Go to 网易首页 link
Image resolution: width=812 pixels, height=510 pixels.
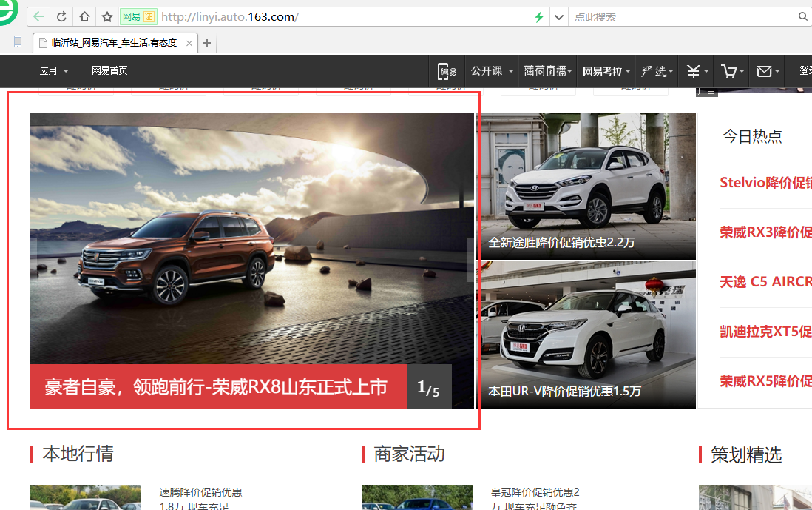(109, 70)
